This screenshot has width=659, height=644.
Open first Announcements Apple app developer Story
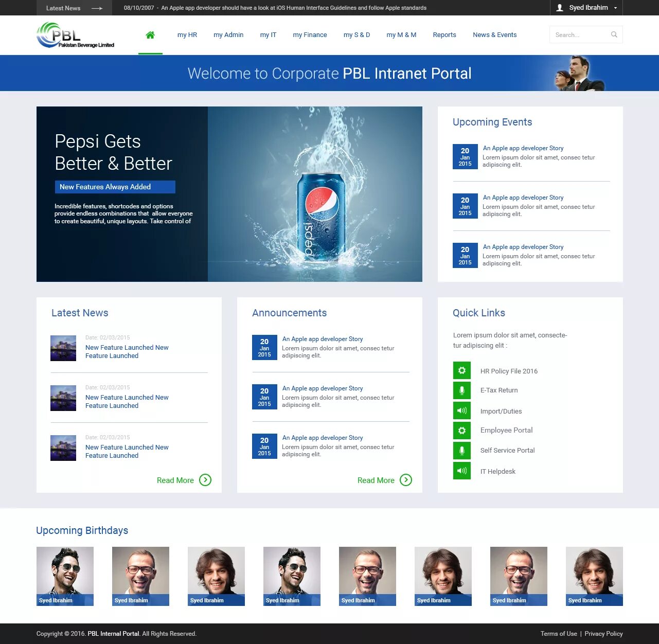(323, 339)
